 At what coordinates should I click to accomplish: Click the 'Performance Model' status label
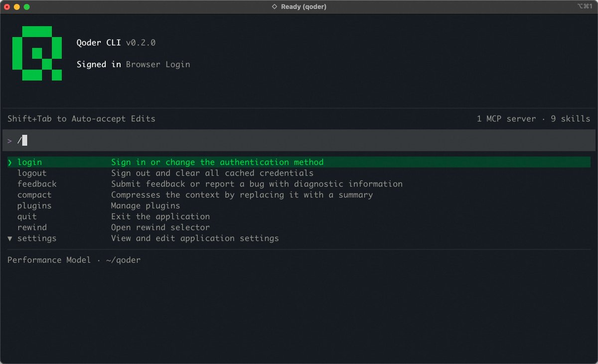click(49, 260)
